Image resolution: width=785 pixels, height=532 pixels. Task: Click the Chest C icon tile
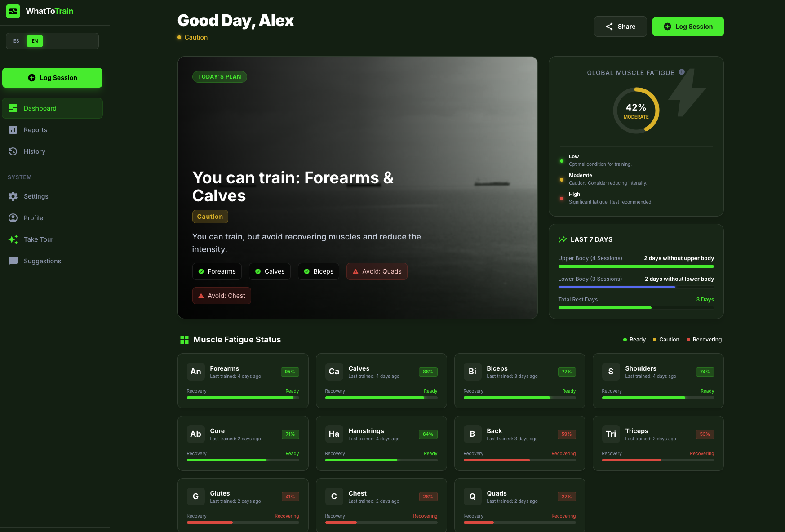(x=334, y=497)
